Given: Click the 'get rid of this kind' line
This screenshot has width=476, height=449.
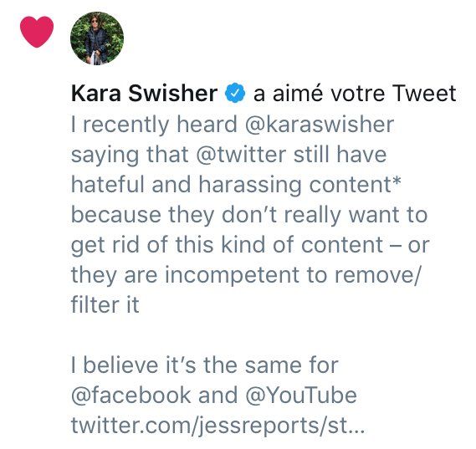Looking at the screenshot, I should [x=250, y=245].
